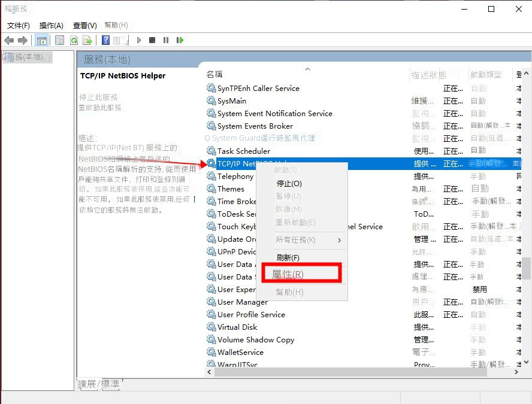Click the vertical scrollbar up arrow

(x=526, y=73)
